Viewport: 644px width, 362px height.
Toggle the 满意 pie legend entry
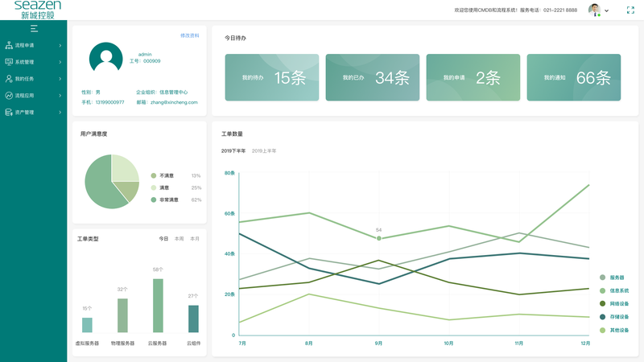(x=175, y=187)
